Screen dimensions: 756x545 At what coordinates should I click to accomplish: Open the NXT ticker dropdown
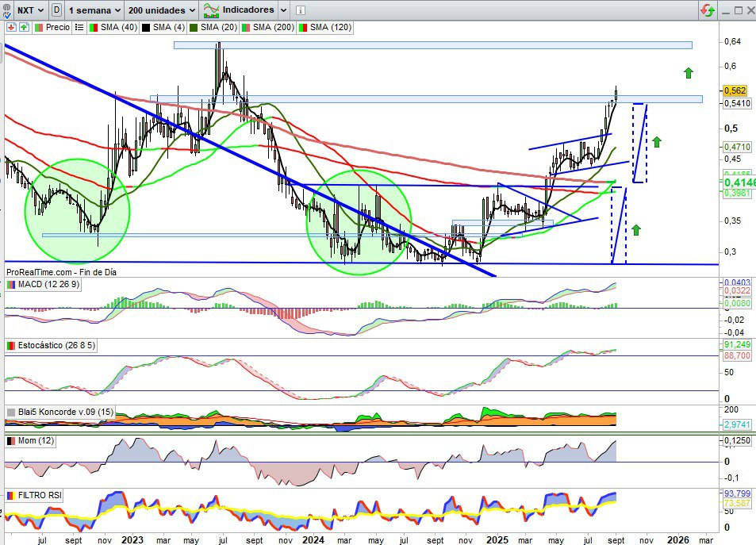point(30,10)
